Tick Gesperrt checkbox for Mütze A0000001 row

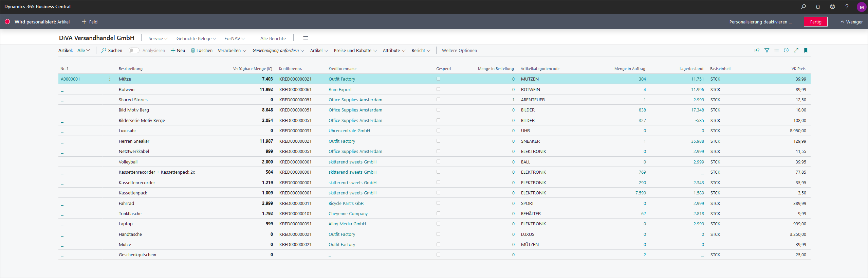[x=438, y=79]
